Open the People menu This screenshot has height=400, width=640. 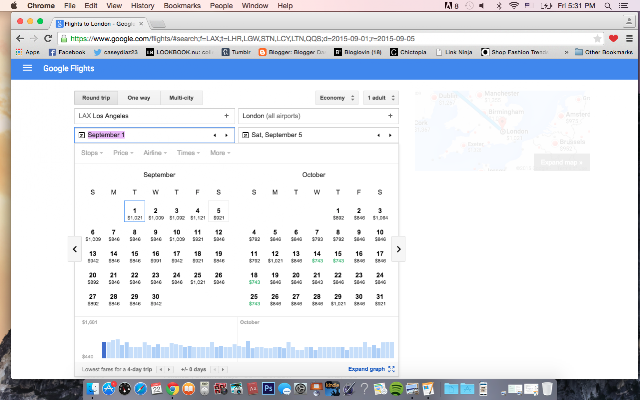pyautogui.click(x=221, y=6)
